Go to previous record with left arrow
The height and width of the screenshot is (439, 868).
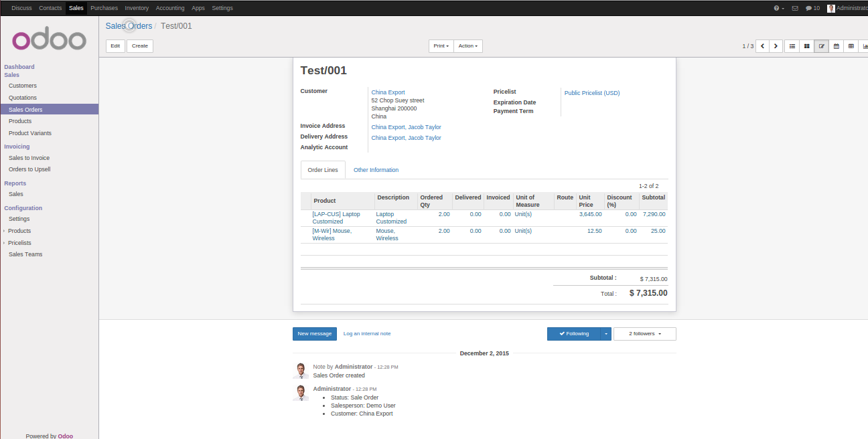[x=762, y=46]
